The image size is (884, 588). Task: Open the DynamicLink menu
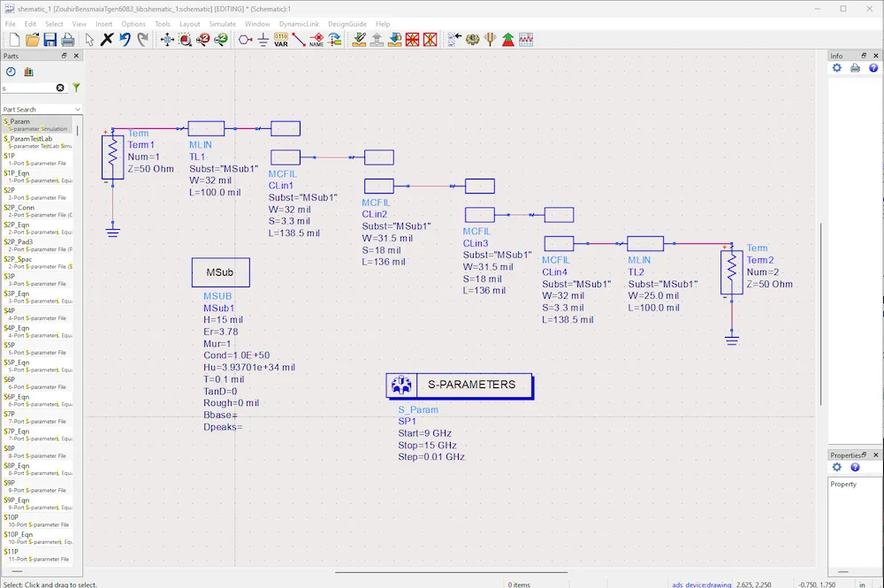pyautogui.click(x=300, y=24)
